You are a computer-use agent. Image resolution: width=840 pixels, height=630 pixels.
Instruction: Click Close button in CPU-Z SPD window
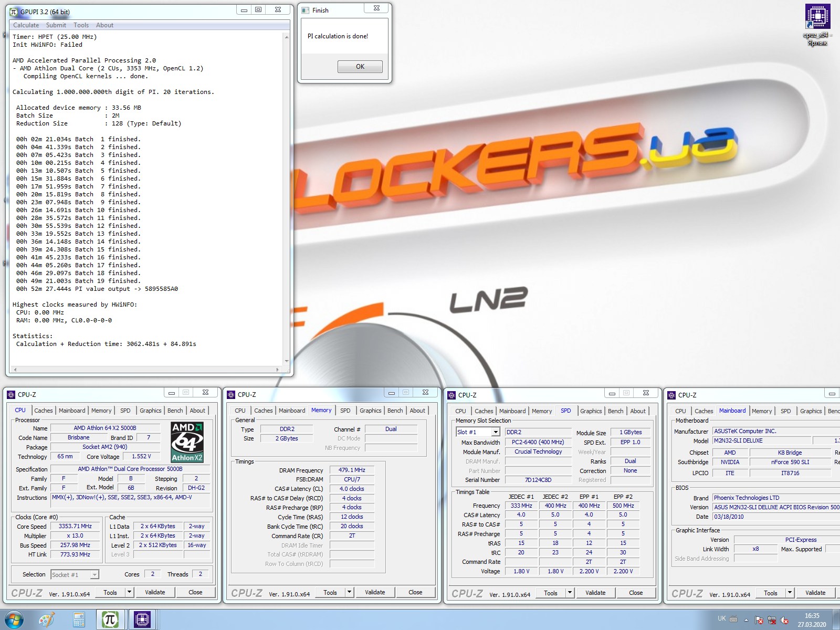click(636, 593)
